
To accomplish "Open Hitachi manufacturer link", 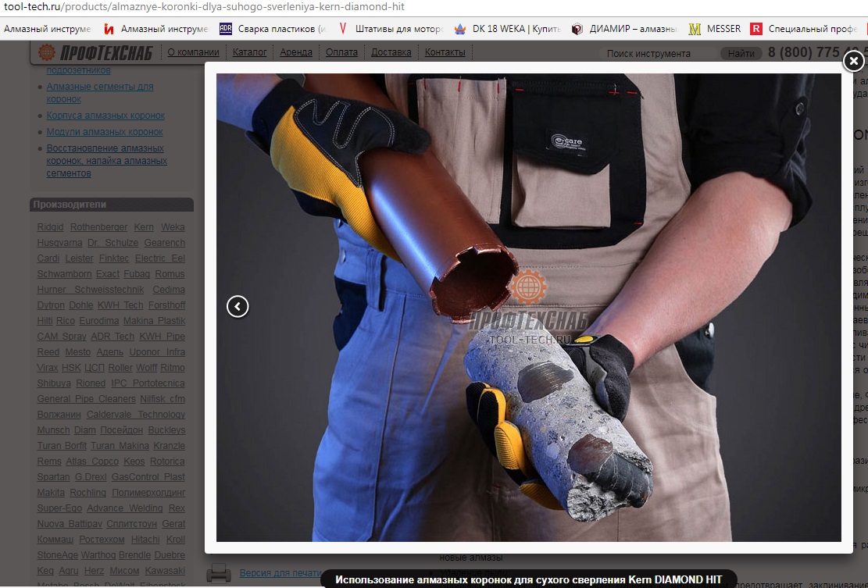I will (145, 540).
